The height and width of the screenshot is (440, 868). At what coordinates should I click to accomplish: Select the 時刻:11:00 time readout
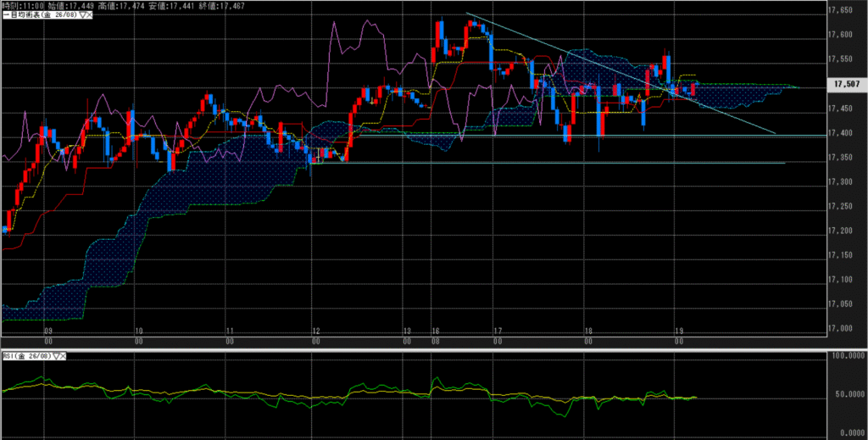pos(23,6)
